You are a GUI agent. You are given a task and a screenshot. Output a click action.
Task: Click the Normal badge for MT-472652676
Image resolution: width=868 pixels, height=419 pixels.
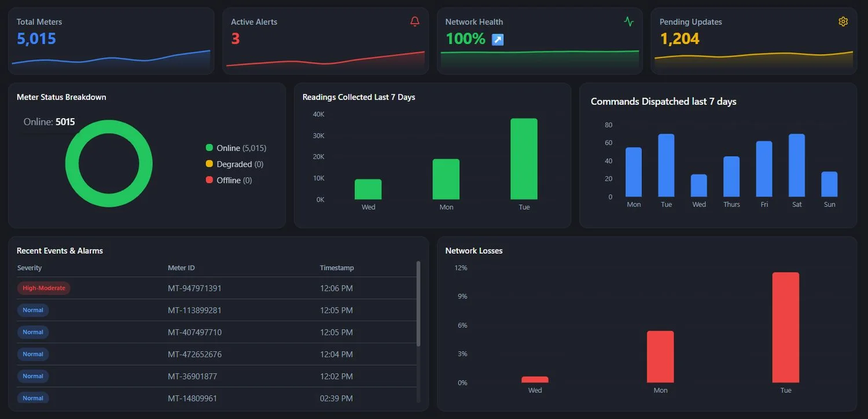click(33, 354)
